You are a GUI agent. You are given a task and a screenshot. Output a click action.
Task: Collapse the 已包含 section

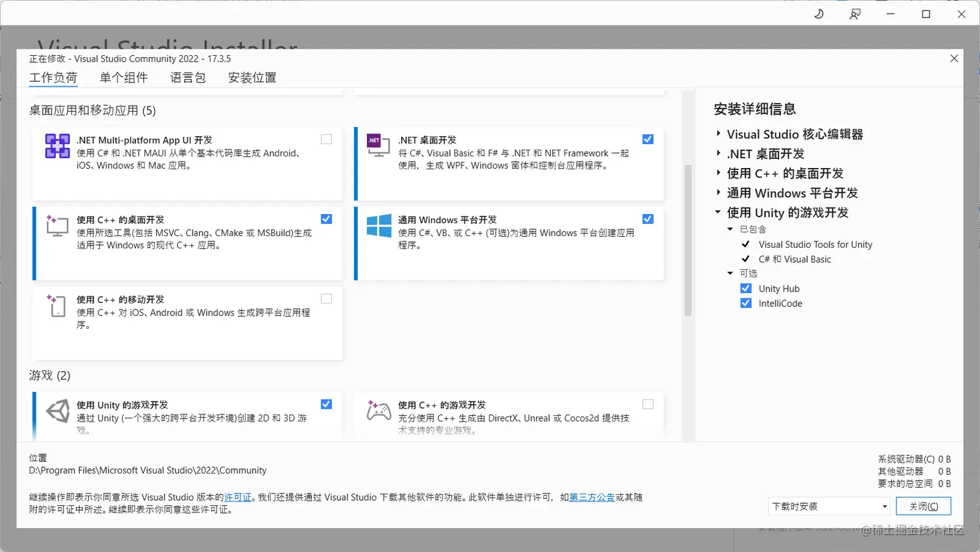pyautogui.click(x=730, y=229)
